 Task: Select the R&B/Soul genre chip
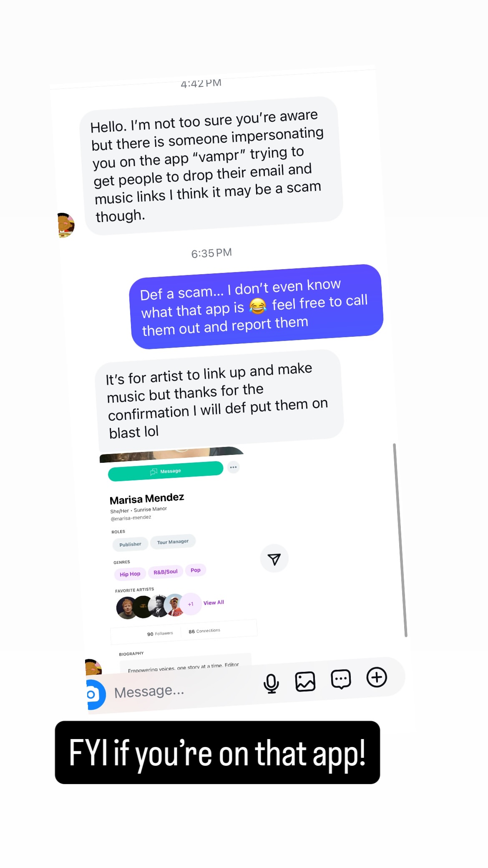coord(166,572)
